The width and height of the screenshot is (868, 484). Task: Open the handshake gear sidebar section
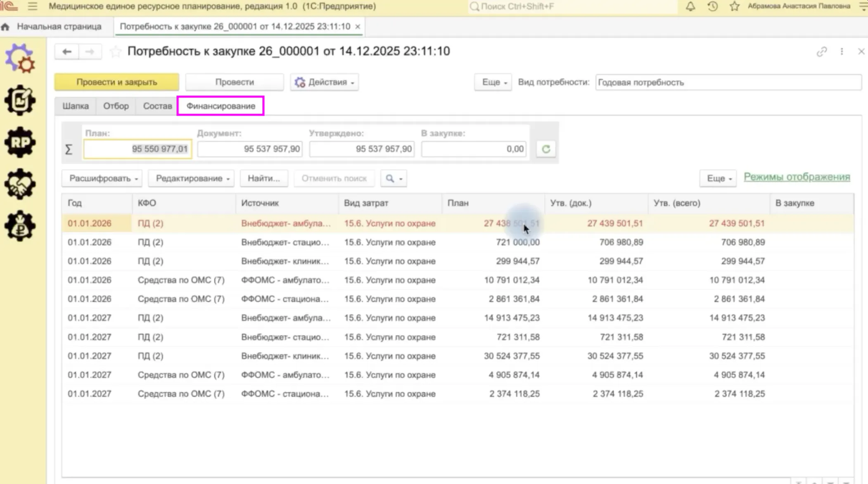(x=20, y=184)
